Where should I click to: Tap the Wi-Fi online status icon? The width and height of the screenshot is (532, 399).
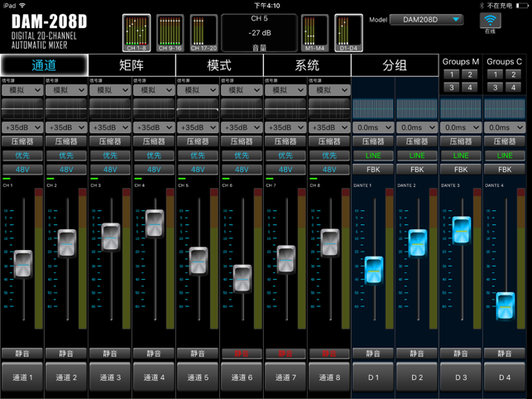coord(490,21)
